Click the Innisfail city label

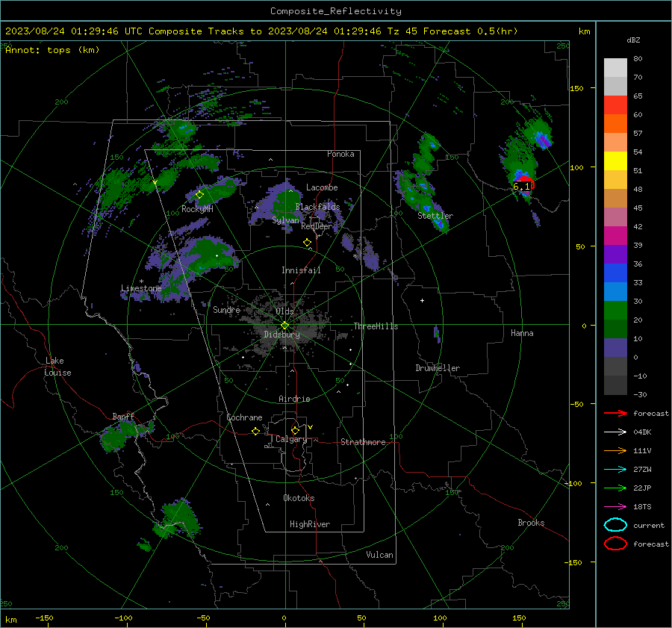[x=301, y=270]
